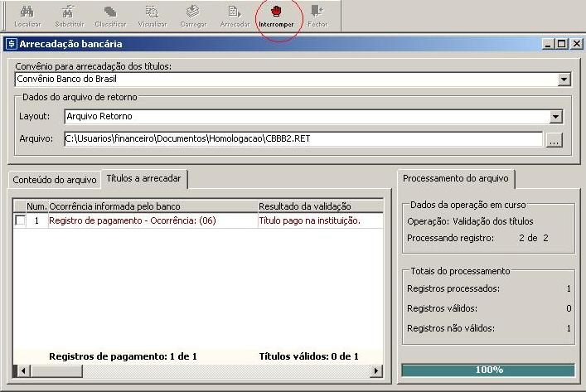The image size is (586, 392).
Task: Click the Substituir toolbar icon
Action: pyautogui.click(x=69, y=13)
